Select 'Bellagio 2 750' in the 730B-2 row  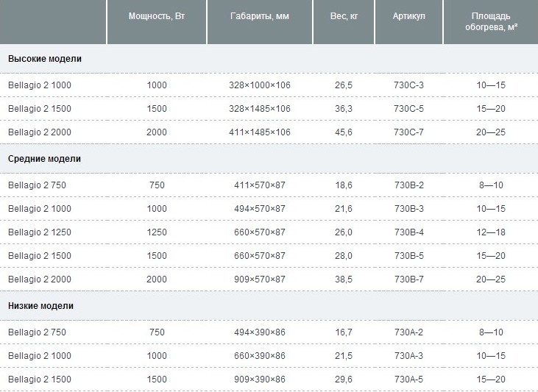(x=37, y=185)
